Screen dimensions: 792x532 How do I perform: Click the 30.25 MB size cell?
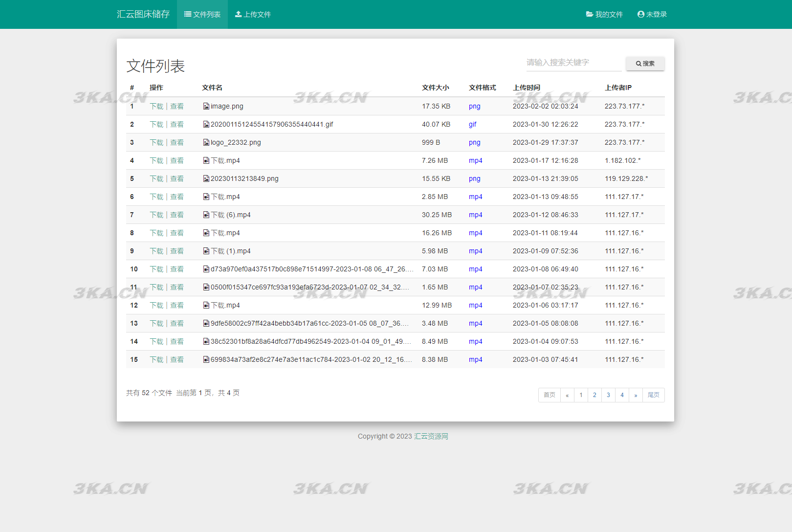pos(437,215)
